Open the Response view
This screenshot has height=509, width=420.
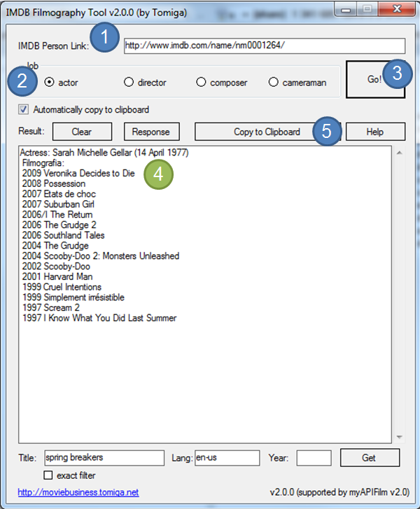[x=152, y=132]
